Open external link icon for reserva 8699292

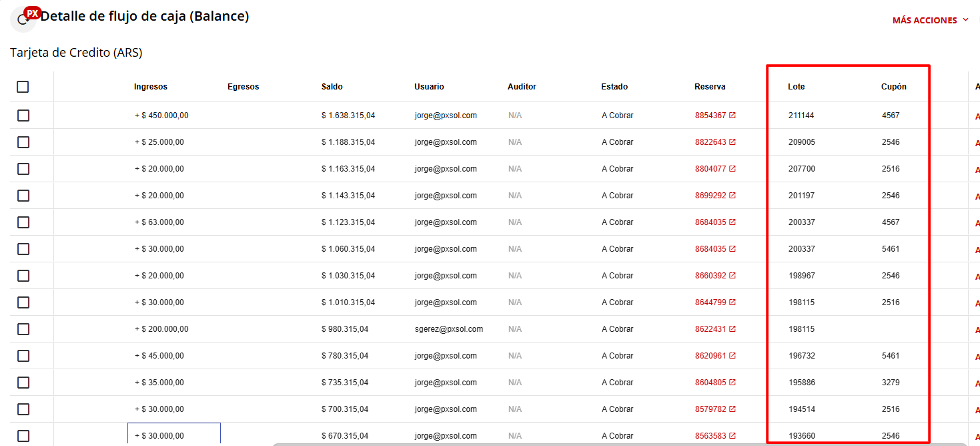(x=732, y=196)
